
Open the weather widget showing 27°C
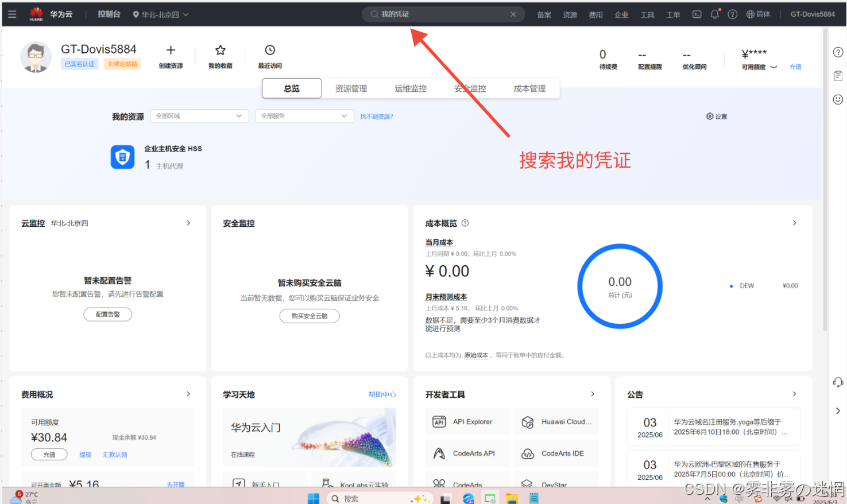pyautogui.click(x=24, y=497)
